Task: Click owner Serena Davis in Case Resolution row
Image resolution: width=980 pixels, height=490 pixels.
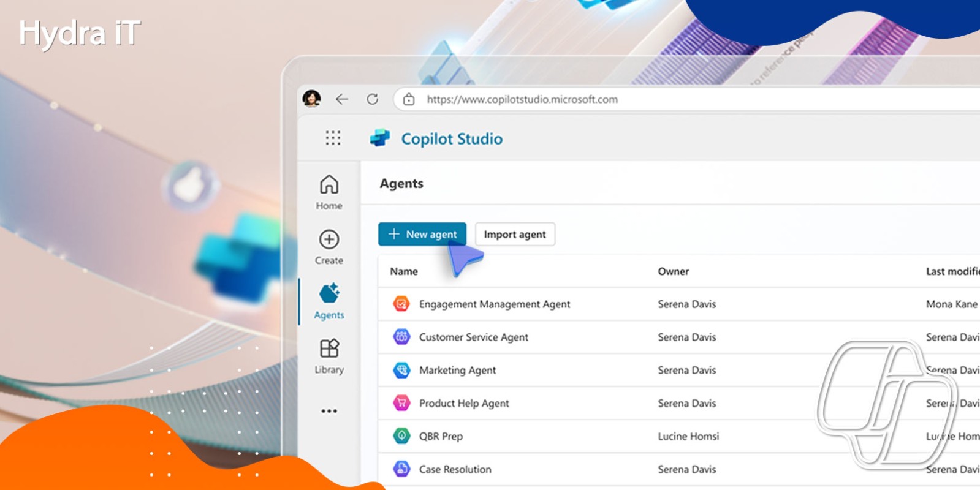Action: click(x=687, y=470)
